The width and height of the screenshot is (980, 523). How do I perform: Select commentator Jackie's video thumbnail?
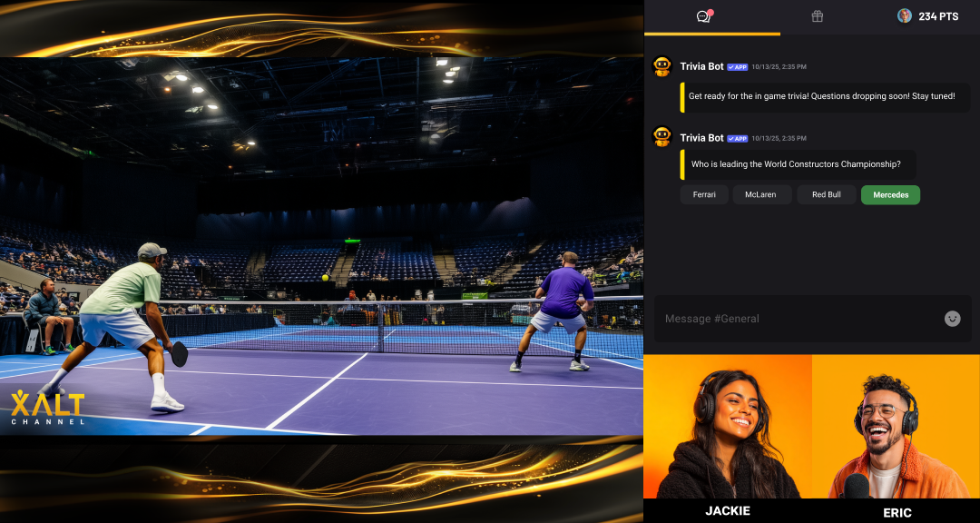point(728,427)
